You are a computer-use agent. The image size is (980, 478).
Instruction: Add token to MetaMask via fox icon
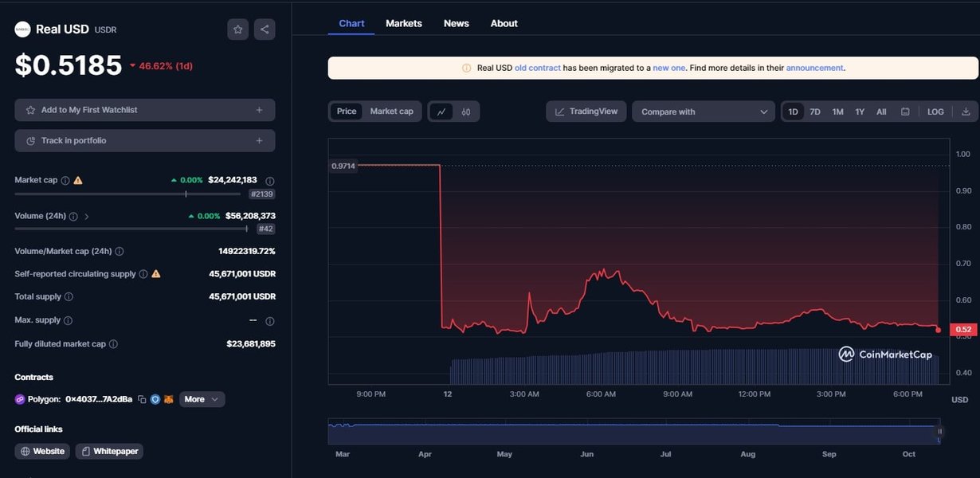(x=168, y=399)
